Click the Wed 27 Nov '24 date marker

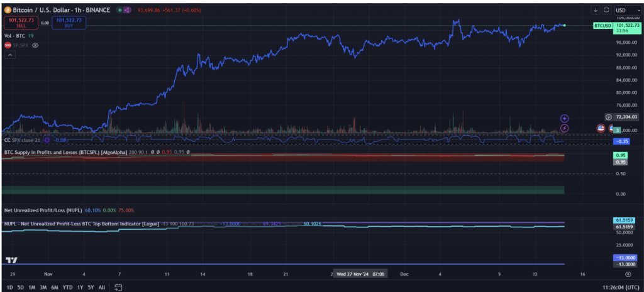click(x=360, y=274)
